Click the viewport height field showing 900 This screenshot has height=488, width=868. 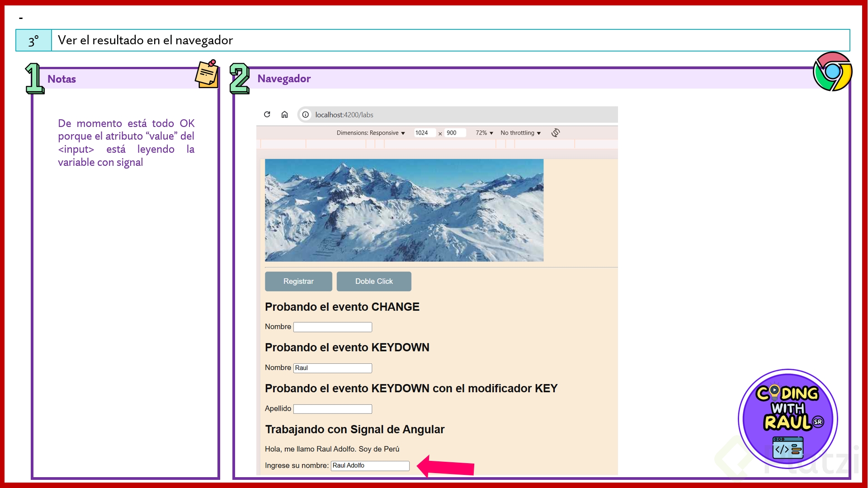[454, 133]
